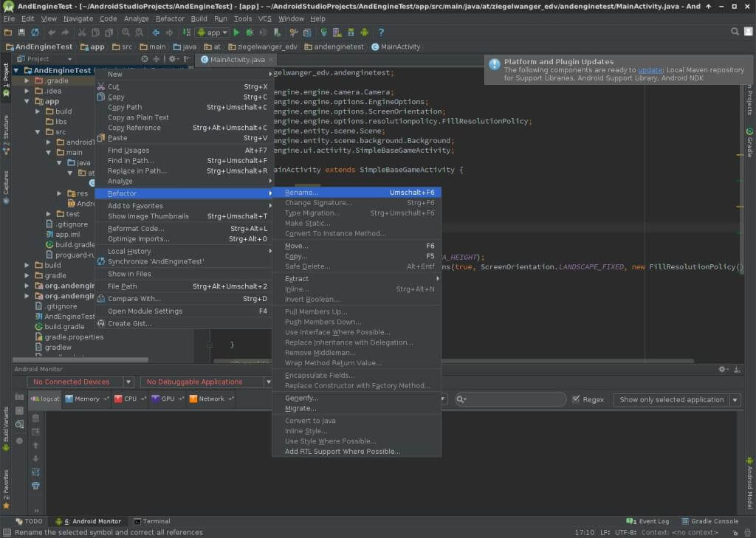Viewport: 756px width, 538px height.
Task: Click inside the logcat search field
Action: [509, 399]
